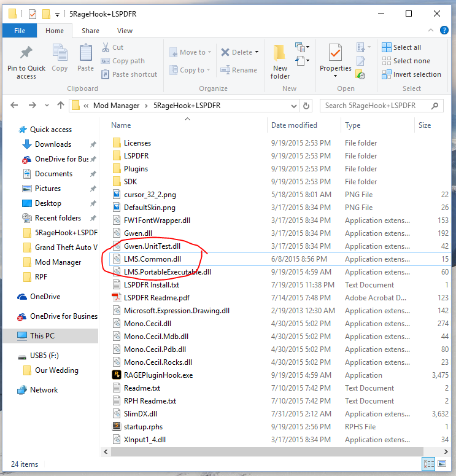Select Grand Theft Auto V folder in sidebar
456x476 pixels.
66,248
